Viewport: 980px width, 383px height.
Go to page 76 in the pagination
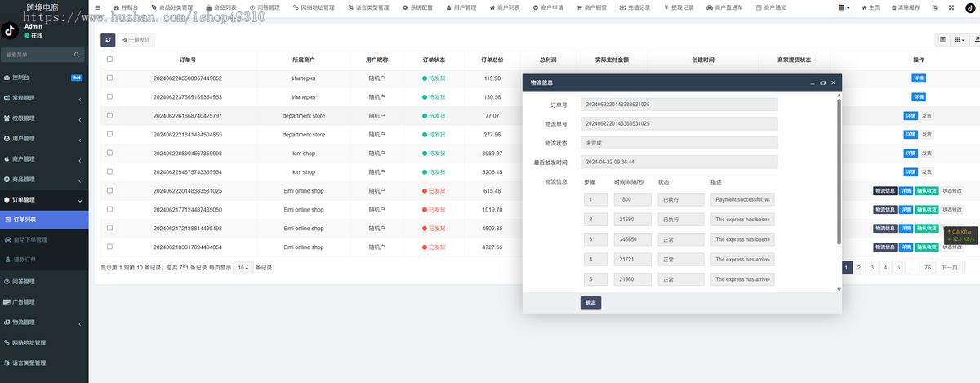927,268
